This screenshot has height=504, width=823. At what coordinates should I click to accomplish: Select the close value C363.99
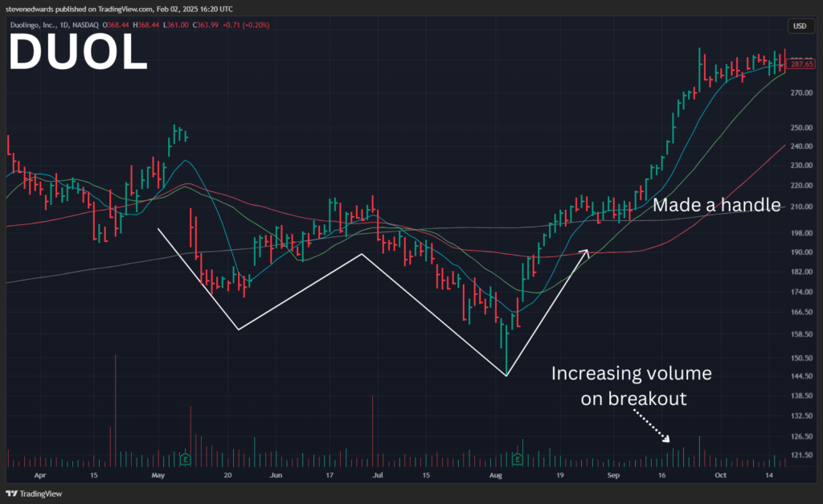205,25
